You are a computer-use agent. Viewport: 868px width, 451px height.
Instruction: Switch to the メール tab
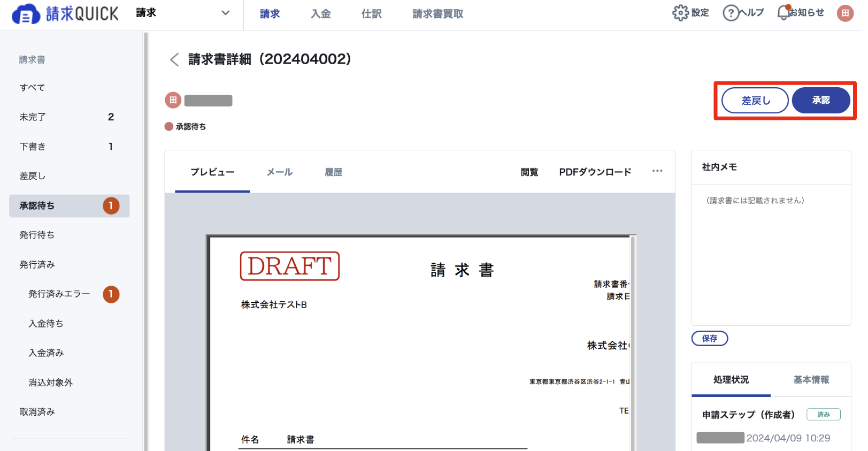coord(280,172)
